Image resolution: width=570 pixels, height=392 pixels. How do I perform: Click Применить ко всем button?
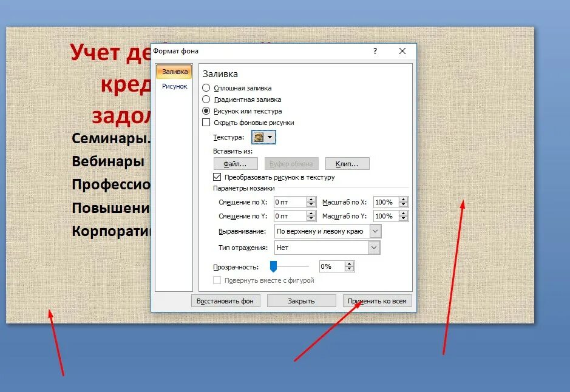[x=378, y=301]
